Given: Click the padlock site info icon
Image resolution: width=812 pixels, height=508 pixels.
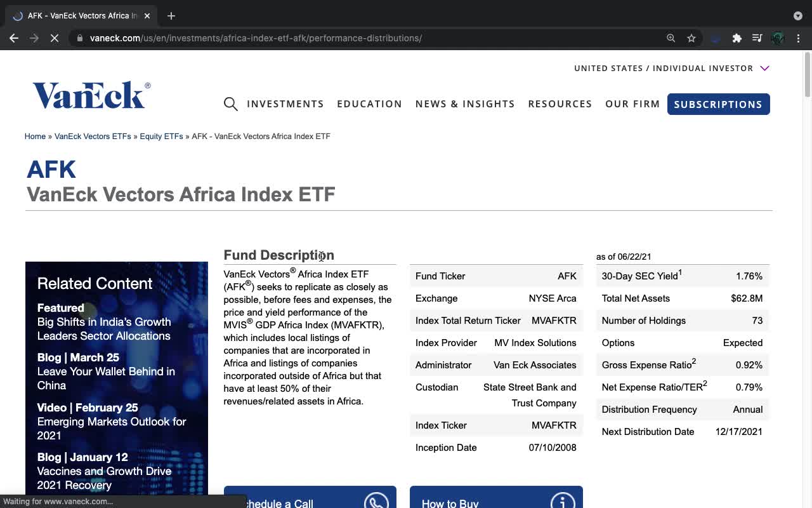Looking at the screenshot, I should pyautogui.click(x=79, y=38).
